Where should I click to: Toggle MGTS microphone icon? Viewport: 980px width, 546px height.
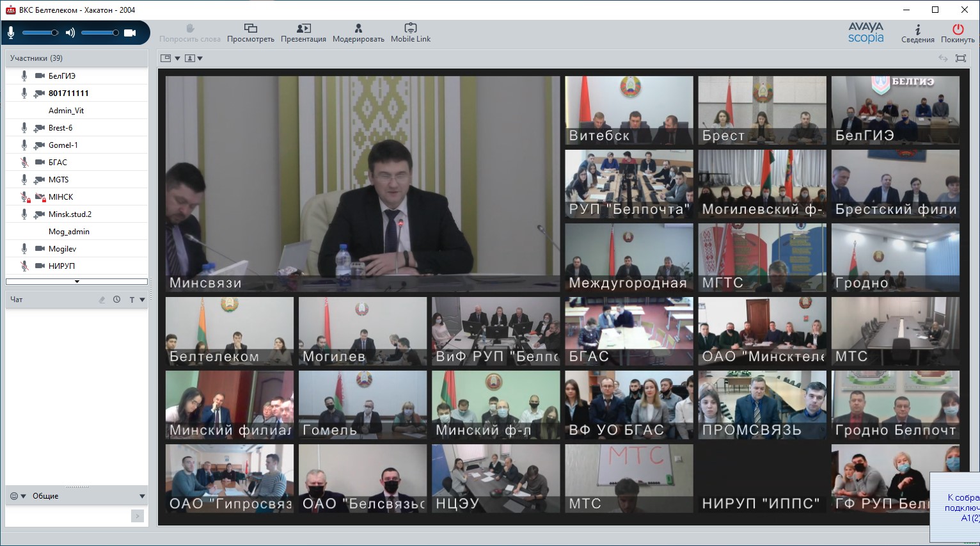(x=24, y=179)
